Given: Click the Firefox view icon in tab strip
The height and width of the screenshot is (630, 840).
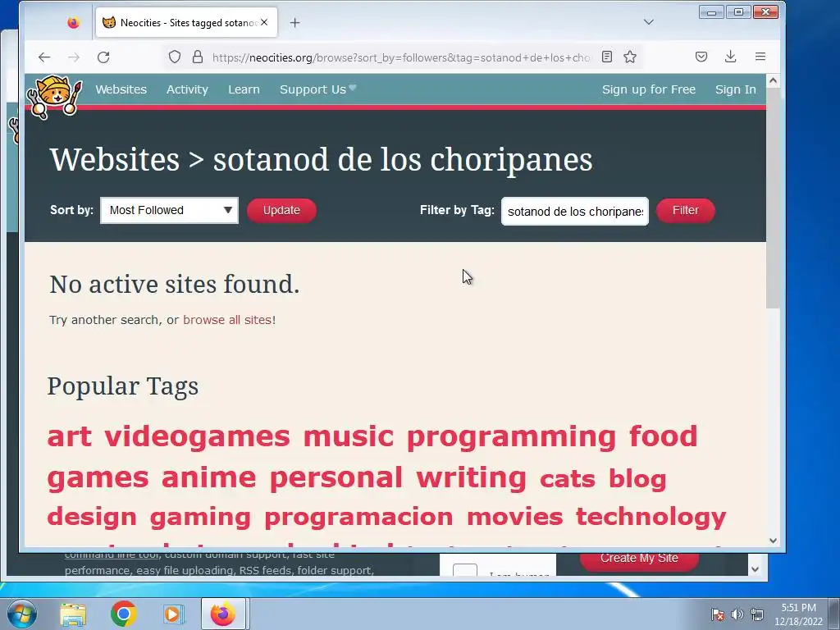Looking at the screenshot, I should [73, 22].
